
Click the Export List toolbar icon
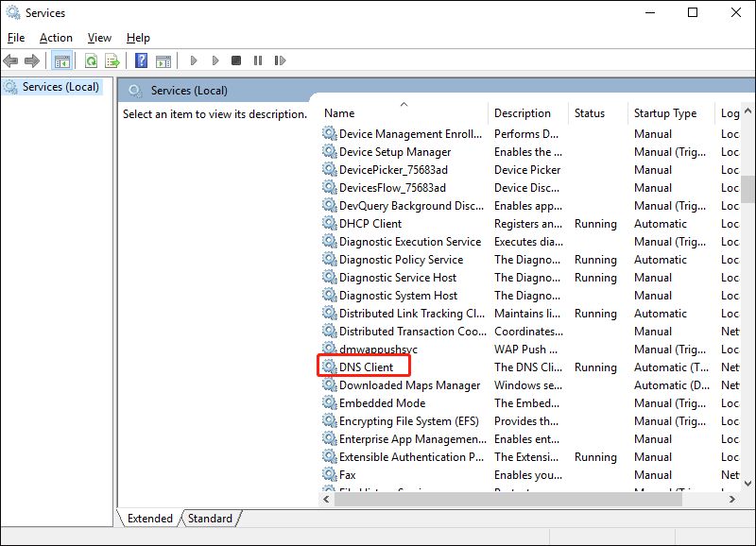click(112, 60)
